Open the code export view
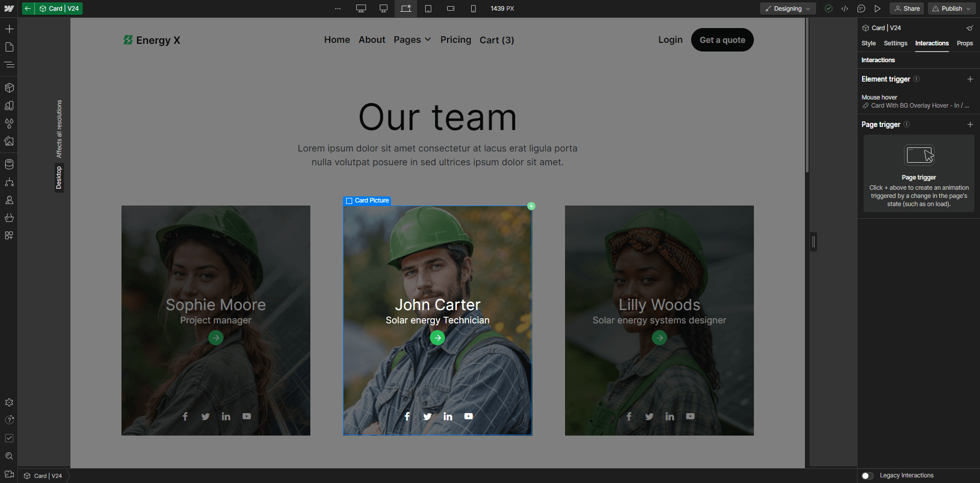980x483 pixels. pos(845,9)
